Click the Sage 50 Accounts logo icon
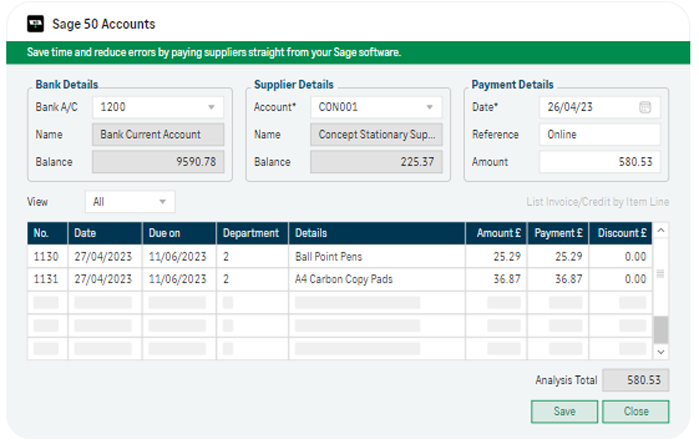Viewport: 699px width, 444px height. [x=35, y=24]
